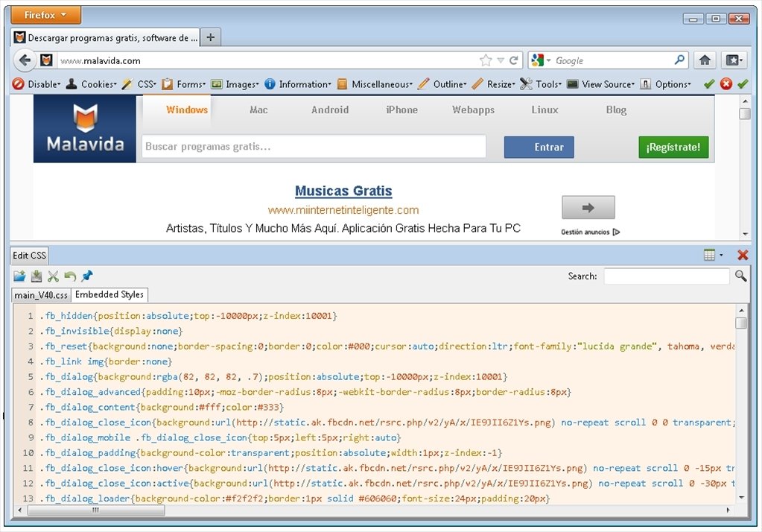
Task: Click the blue pin icon in Edit CSS
Action: pyautogui.click(x=87, y=276)
